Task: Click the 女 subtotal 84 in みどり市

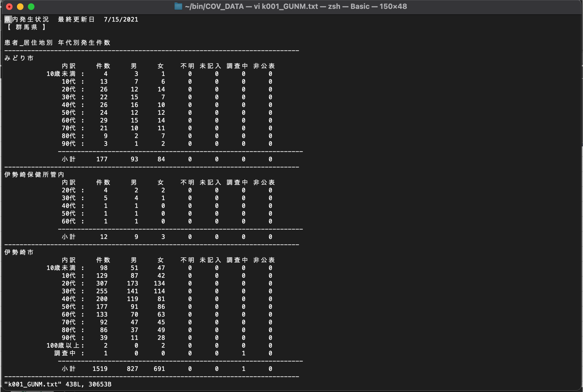Action: pos(161,159)
